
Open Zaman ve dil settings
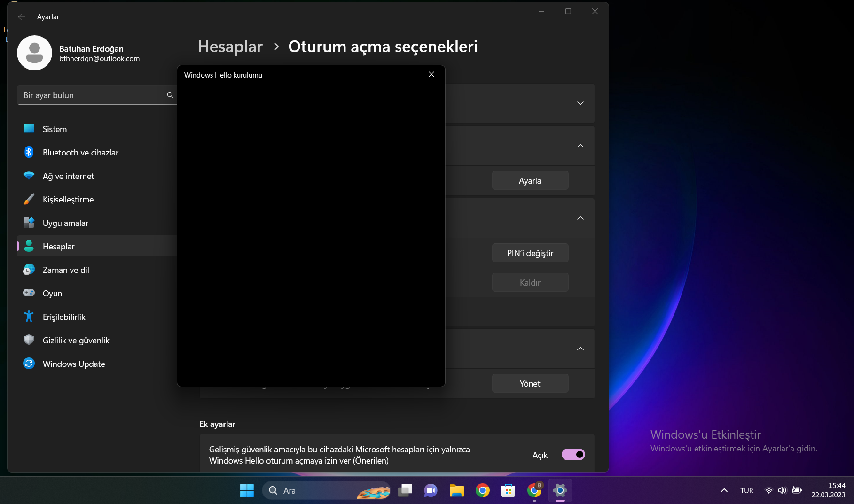click(96, 270)
